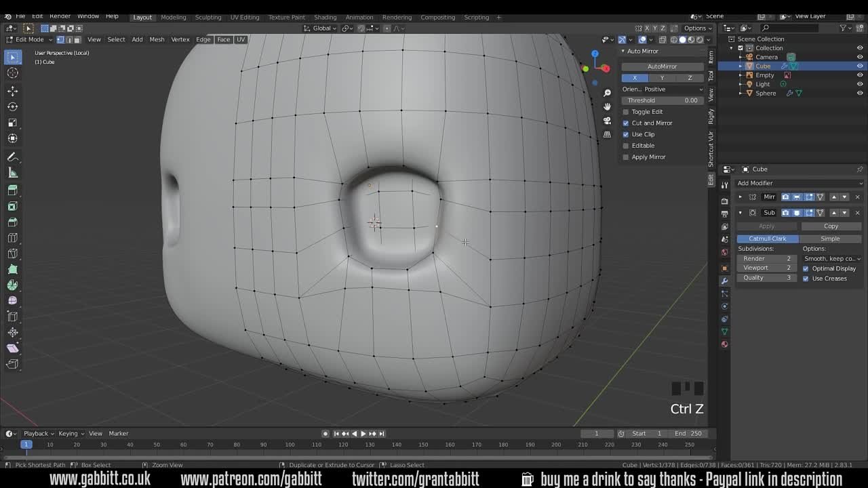Select the Move tool in left toolbar

click(12, 91)
